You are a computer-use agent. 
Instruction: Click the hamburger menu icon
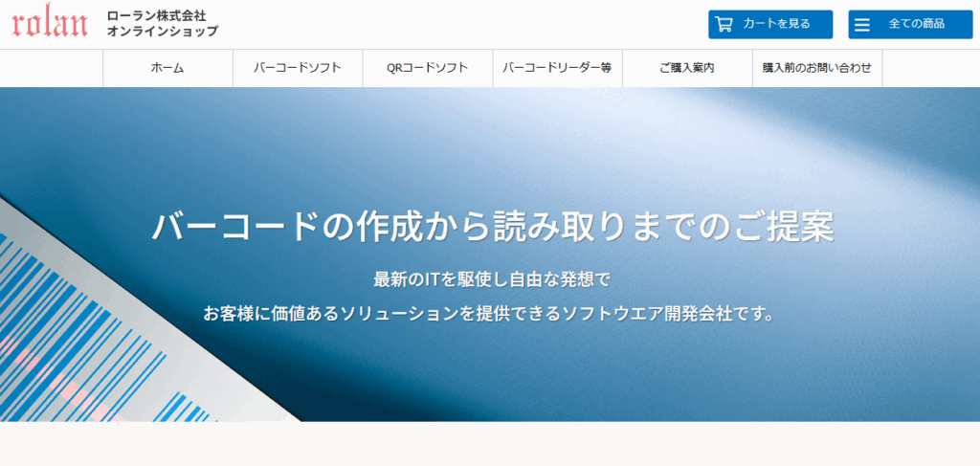(862, 25)
